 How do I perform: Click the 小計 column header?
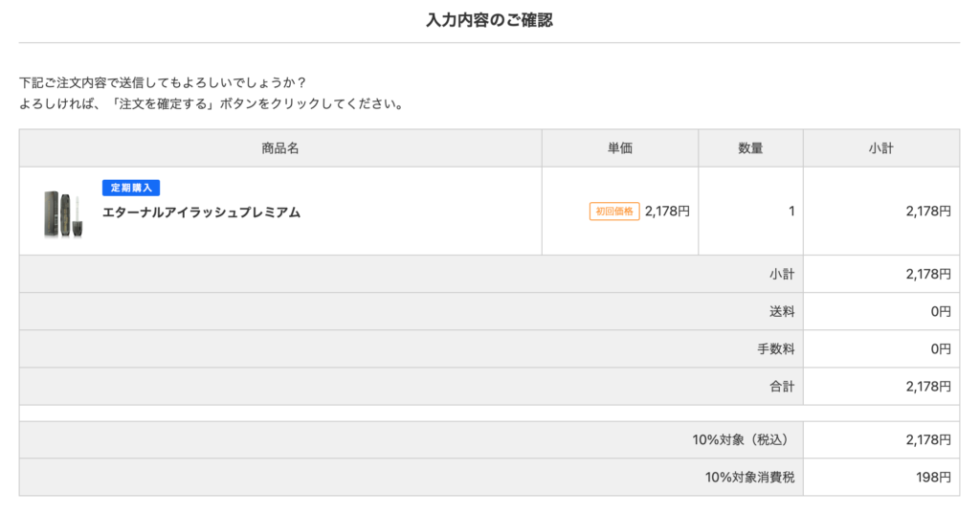pos(880,148)
